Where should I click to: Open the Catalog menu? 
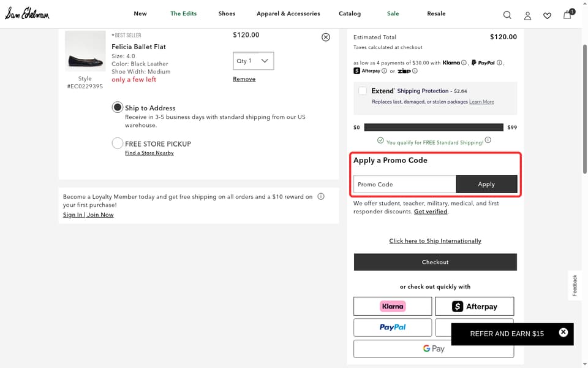[x=350, y=13]
